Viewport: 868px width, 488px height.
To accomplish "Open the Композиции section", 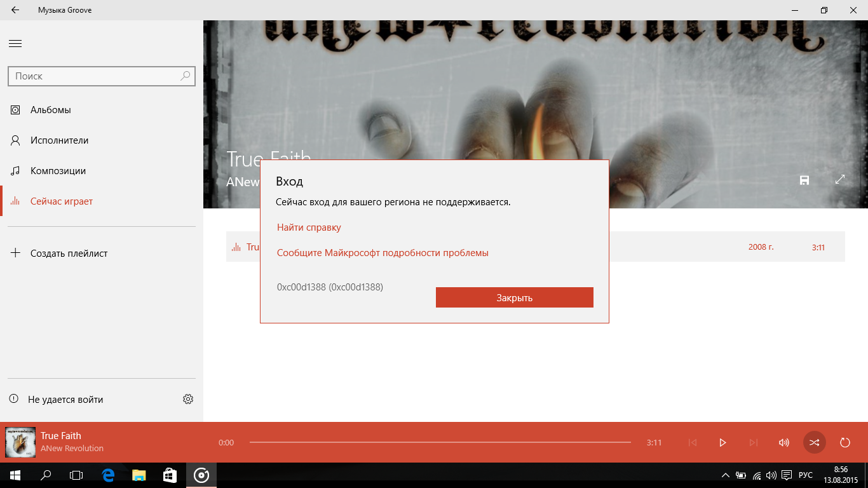I will pos(102,171).
